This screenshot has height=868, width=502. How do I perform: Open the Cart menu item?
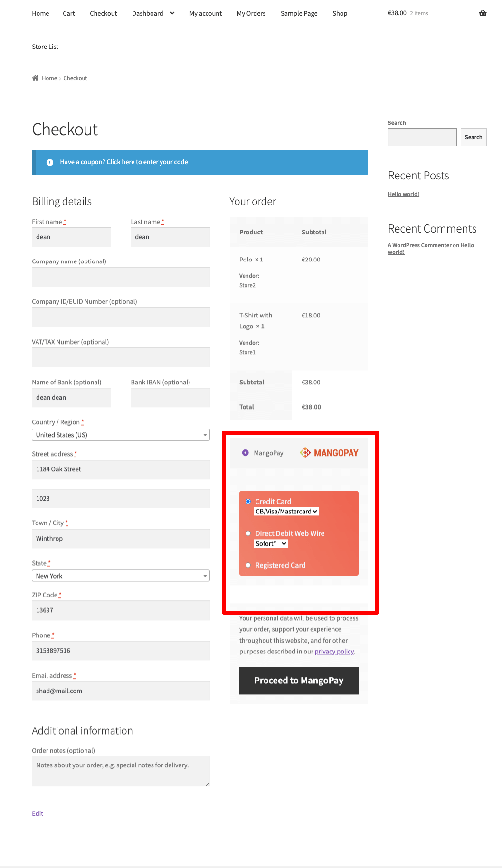coord(69,13)
